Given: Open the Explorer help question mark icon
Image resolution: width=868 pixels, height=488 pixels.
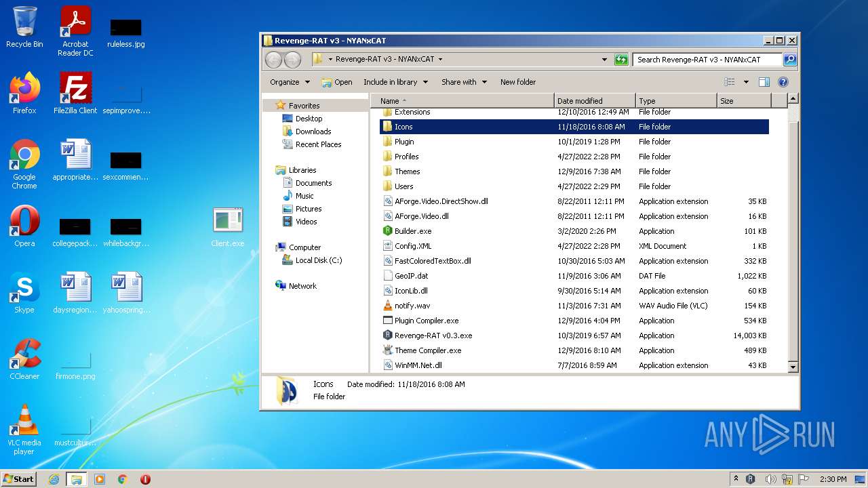Looking at the screenshot, I should pos(783,82).
